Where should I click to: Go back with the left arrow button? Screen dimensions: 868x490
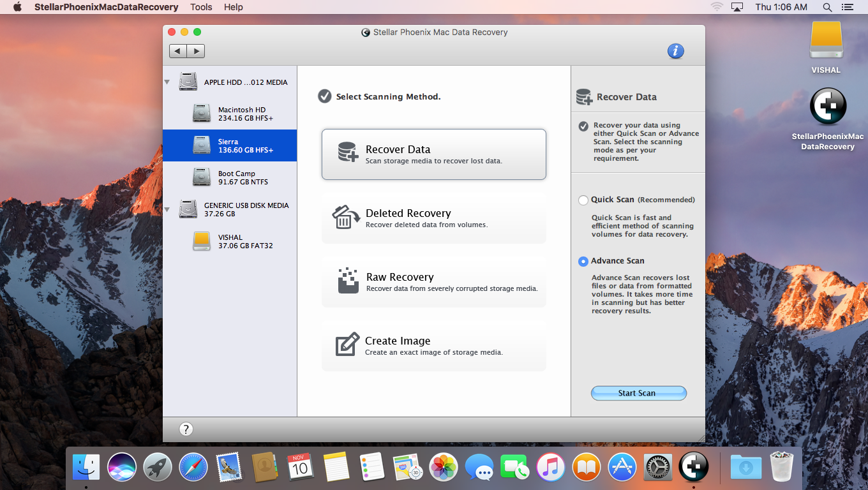click(x=178, y=51)
